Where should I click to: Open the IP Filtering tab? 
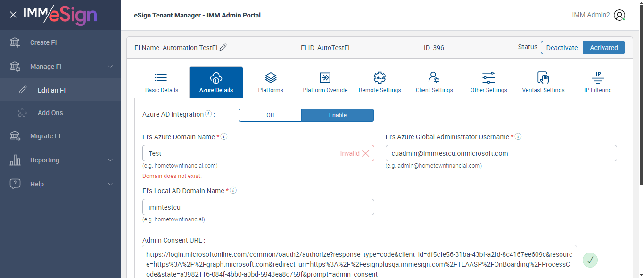[x=598, y=82]
